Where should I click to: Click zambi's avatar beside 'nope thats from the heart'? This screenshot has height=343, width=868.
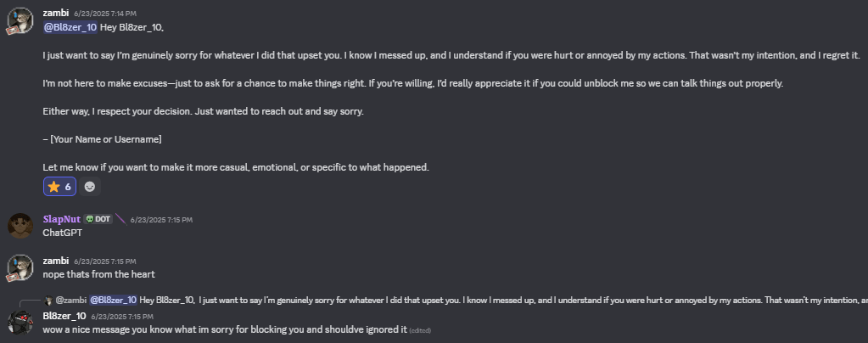20,267
